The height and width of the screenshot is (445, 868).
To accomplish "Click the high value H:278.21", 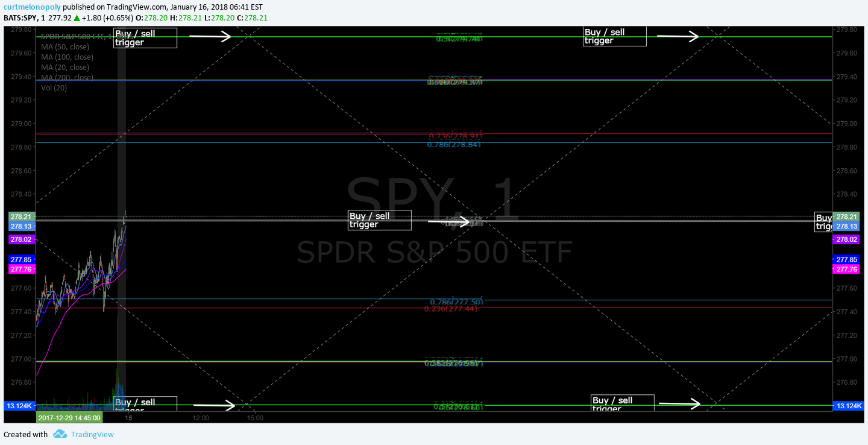I will point(186,17).
